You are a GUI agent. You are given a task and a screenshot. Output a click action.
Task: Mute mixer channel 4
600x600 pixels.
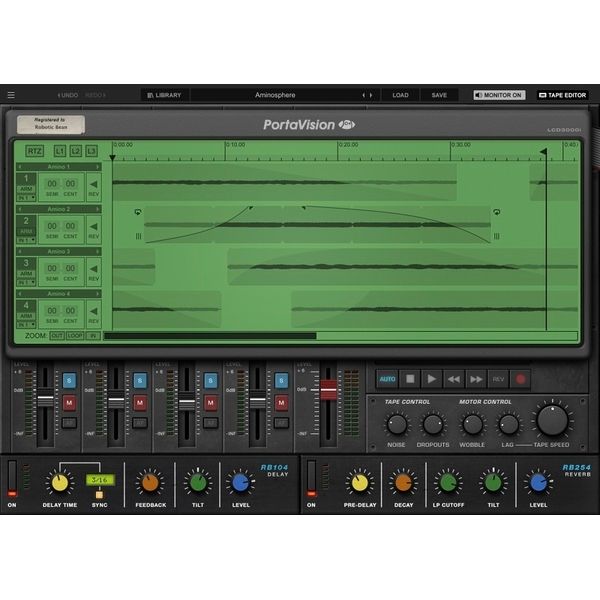pyautogui.click(x=281, y=403)
